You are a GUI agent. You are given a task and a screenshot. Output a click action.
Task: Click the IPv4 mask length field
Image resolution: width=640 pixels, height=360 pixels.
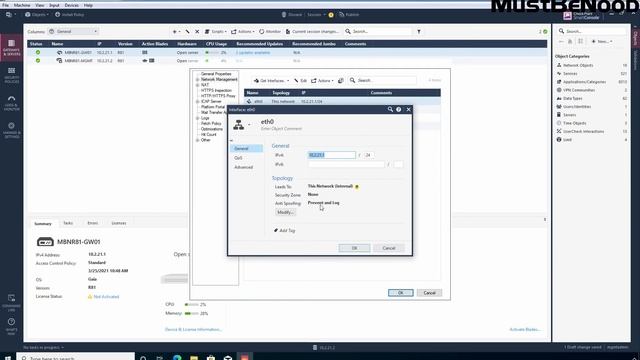369,155
